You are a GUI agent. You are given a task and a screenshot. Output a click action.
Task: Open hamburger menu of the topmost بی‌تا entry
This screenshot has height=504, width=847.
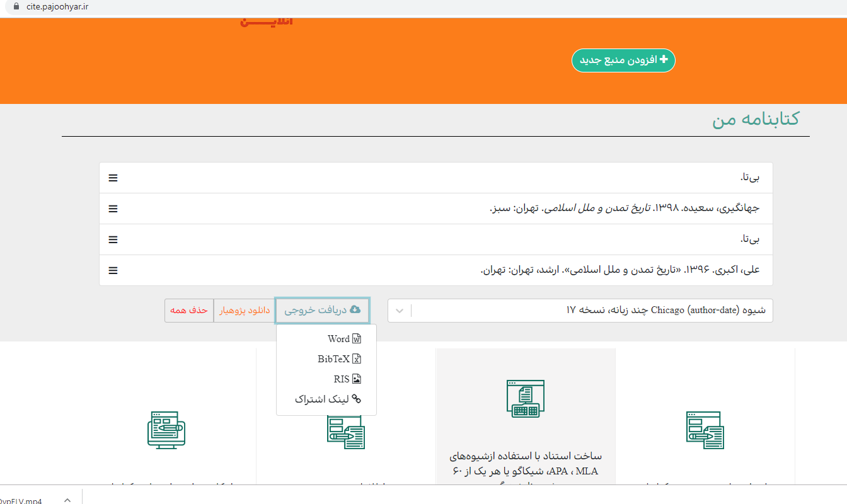113,178
